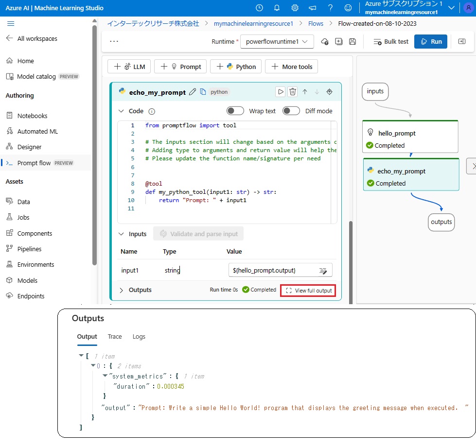Open the Runtime dropdown powerflowruntime1
The height and width of the screenshot is (448, 476).
[277, 42]
